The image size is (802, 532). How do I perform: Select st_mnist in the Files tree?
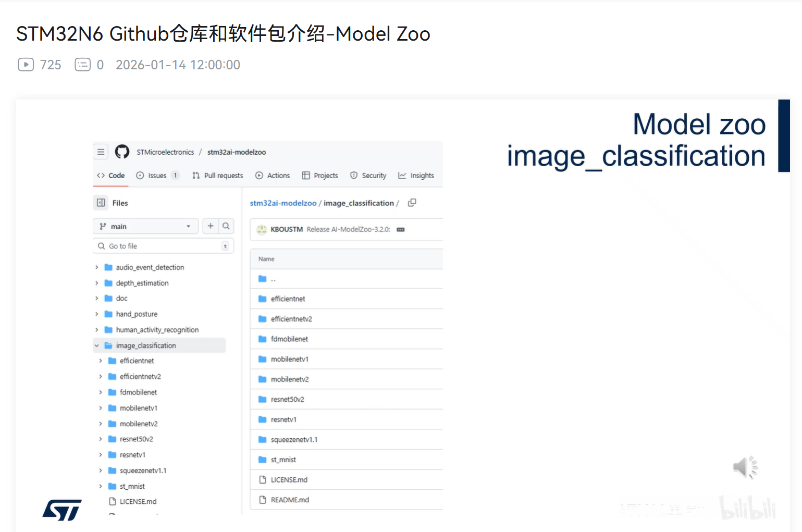132,486
